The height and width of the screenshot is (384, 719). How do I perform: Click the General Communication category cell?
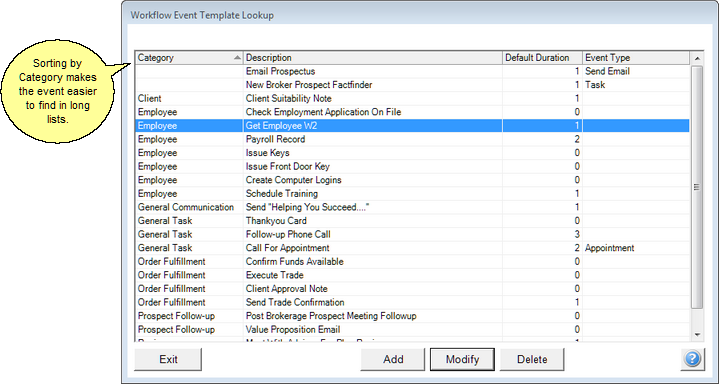(x=189, y=207)
